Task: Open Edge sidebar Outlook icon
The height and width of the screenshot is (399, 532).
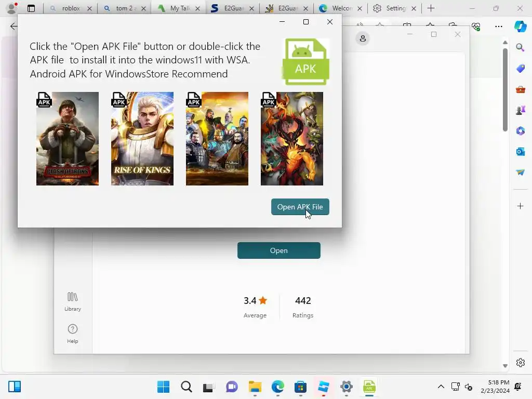Action: click(520, 152)
